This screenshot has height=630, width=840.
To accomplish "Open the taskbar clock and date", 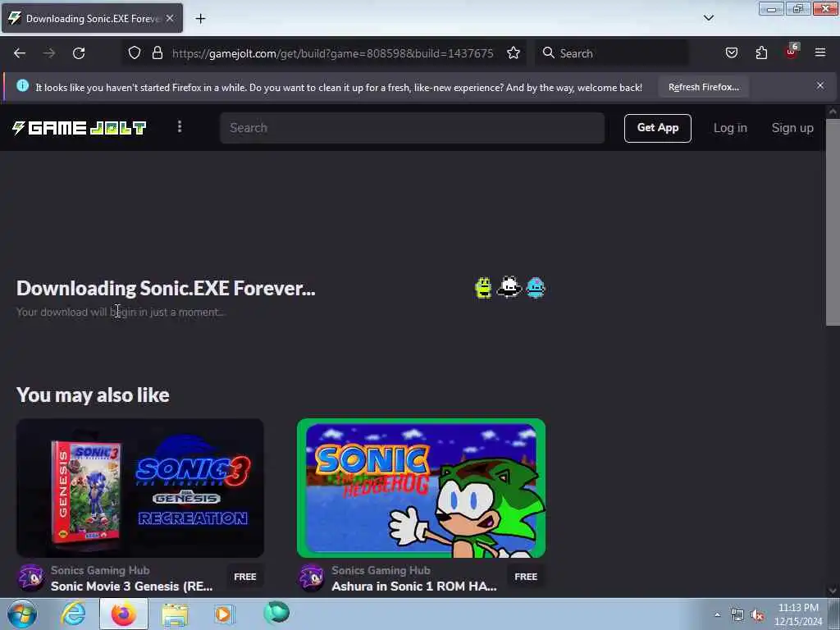I will pyautogui.click(x=798, y=614).
